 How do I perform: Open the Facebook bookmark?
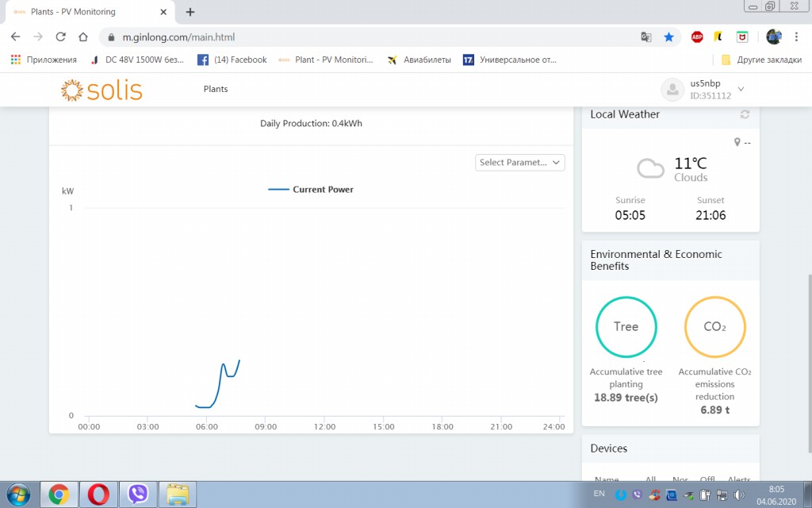point(232,60)
